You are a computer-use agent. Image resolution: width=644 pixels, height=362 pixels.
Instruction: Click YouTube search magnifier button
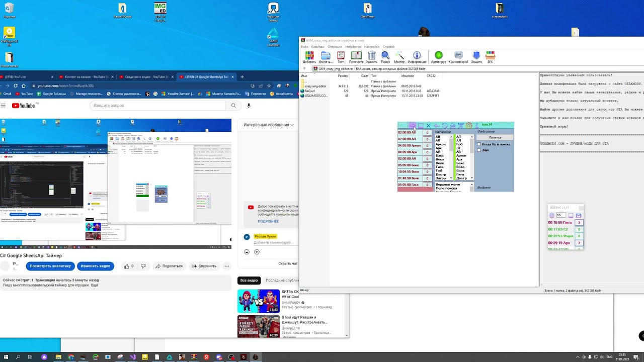click(233, 106)
